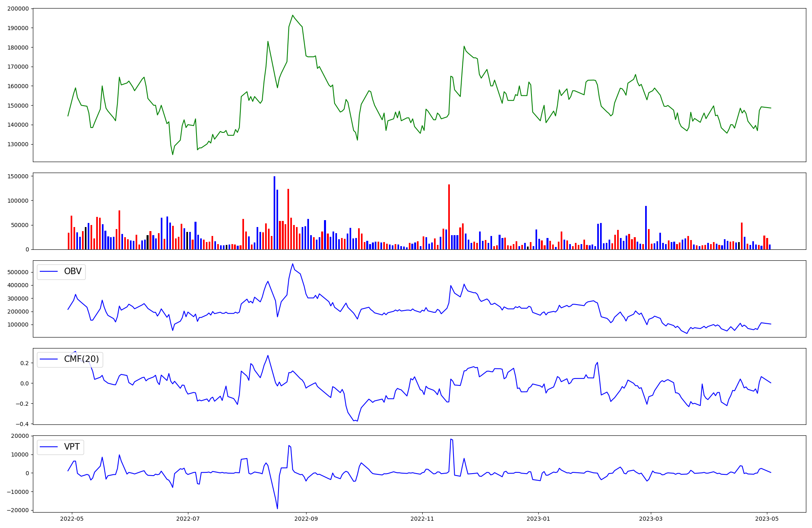Click the VPT legend label

[x=72, y=447]
